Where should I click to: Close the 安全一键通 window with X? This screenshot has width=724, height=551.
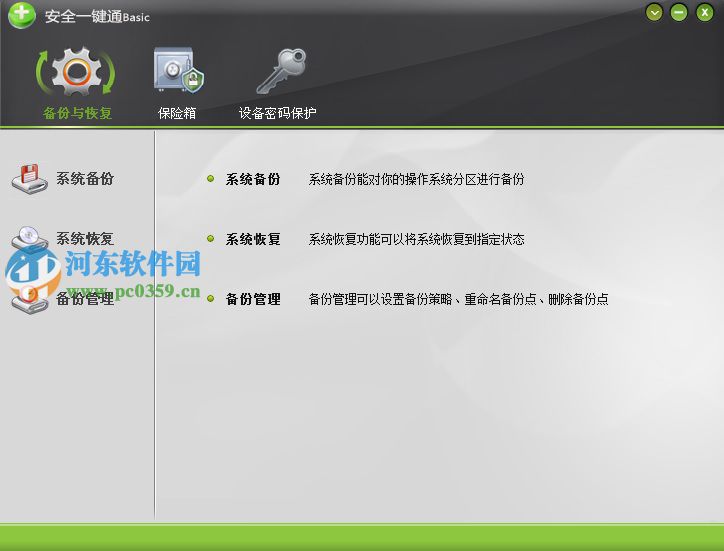705,12
